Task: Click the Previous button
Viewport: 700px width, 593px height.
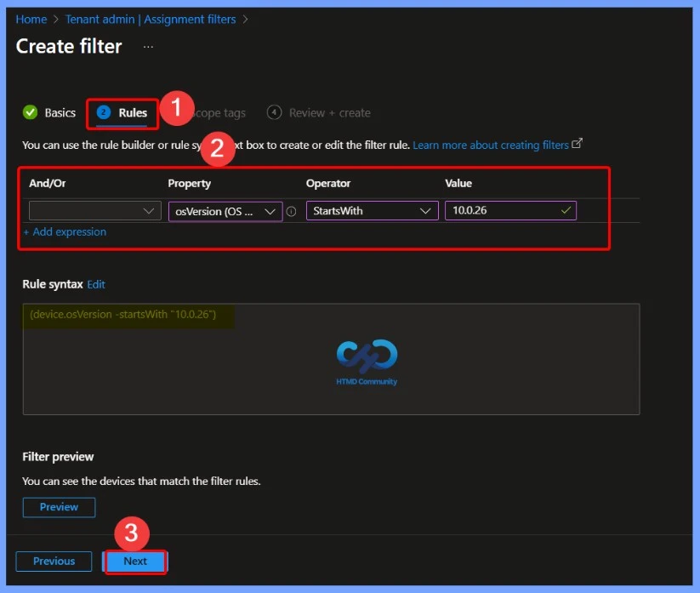Action: point(54,561)
